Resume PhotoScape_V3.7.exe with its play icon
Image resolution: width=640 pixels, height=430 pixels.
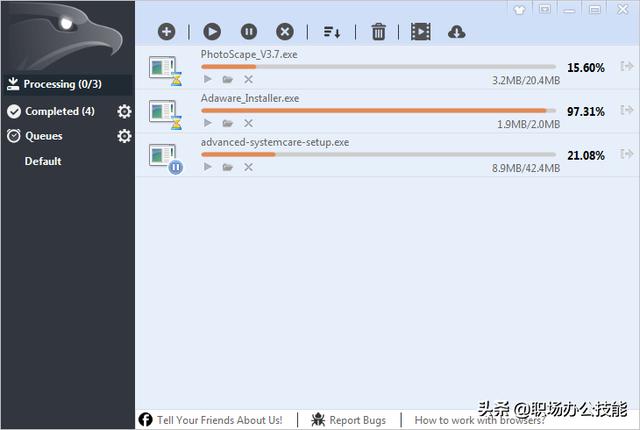(x=208, y=79)
